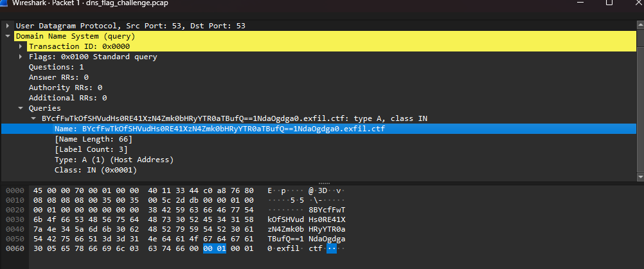644x269 pixels.
Task: Select the Answer RRs: 0 line
Action: (58, 77)
